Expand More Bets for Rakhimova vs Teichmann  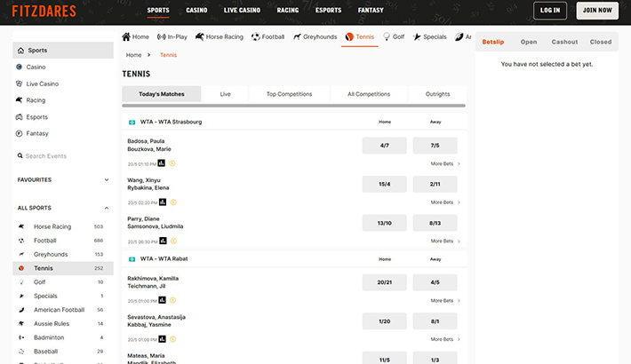445,300
